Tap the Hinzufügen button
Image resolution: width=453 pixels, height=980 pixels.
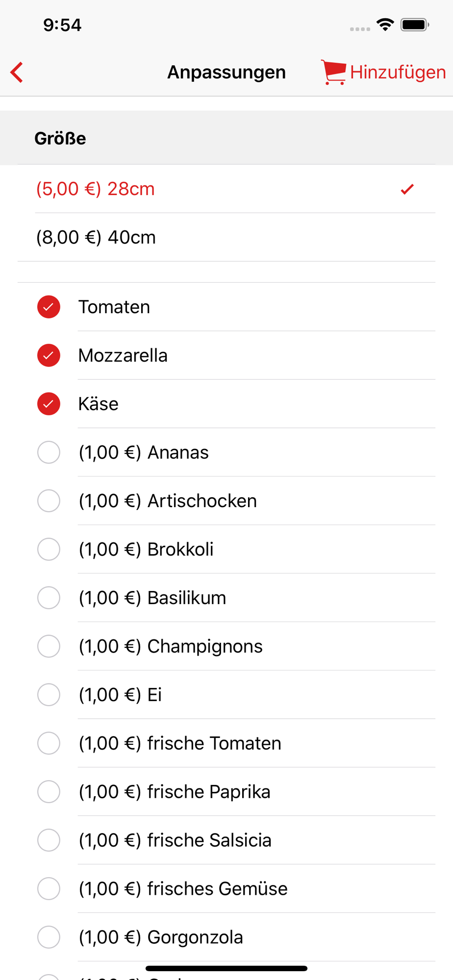coord(397,72)
